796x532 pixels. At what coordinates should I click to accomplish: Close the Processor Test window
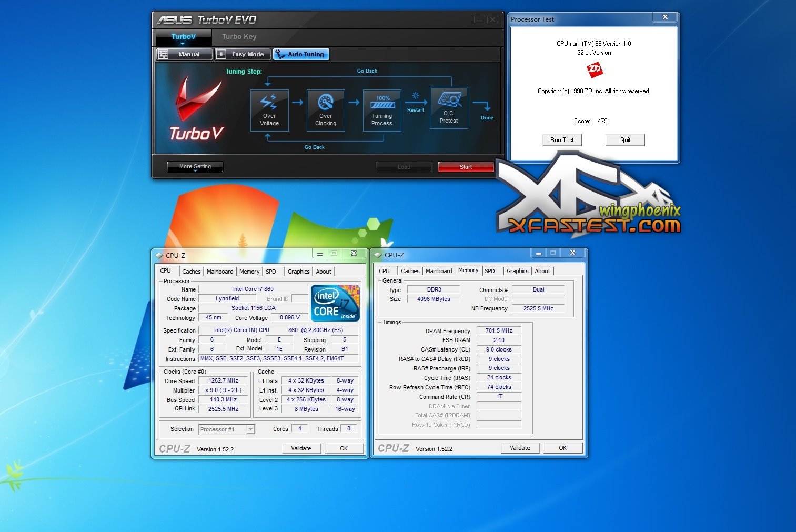point(665,17)
